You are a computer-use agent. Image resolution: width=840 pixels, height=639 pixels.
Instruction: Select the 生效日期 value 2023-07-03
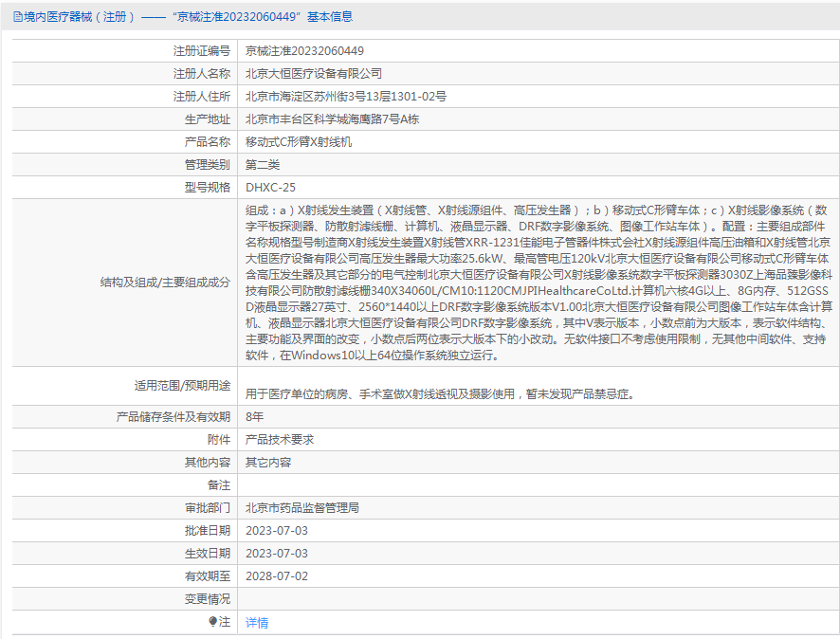pos(277,554)
